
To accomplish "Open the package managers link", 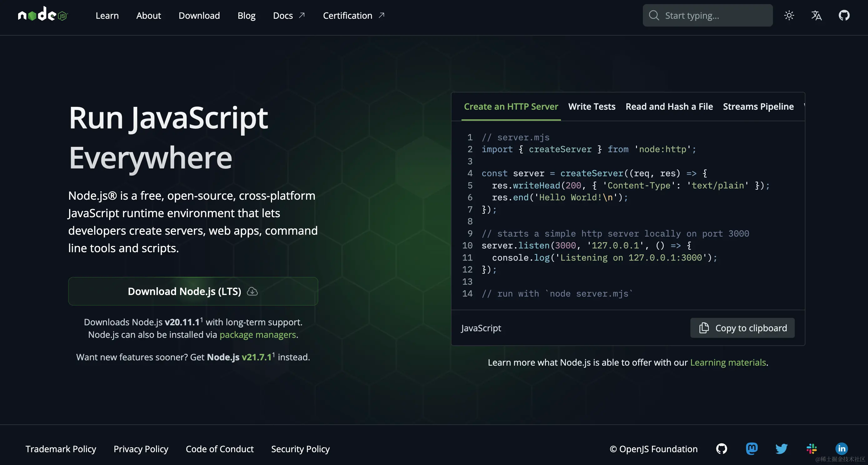I will [x=257, y=334].
